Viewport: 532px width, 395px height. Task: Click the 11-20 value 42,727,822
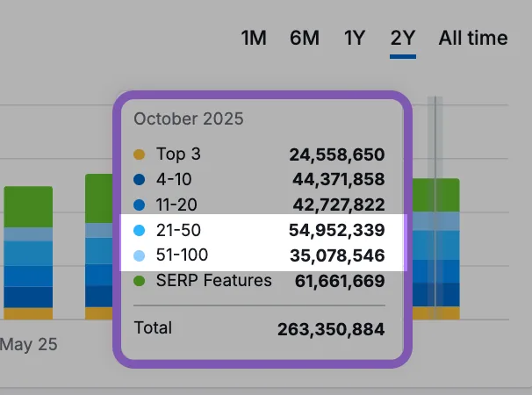click(339, 205)
